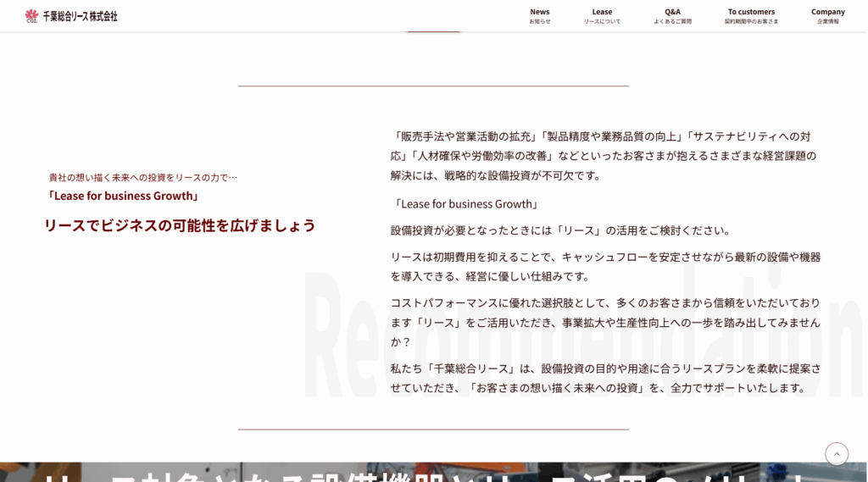Viewport: 868px width, 482px height.
Task: Click the heading リースでビジネスの可能性を広げましょう
Action: (180, 226)
